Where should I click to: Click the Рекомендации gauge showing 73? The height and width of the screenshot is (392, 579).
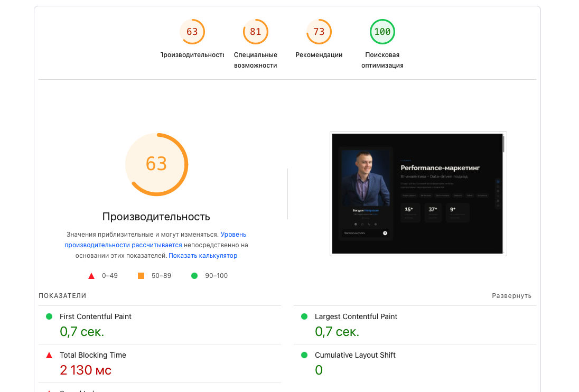pyautogui.click(x=319, y=32)
